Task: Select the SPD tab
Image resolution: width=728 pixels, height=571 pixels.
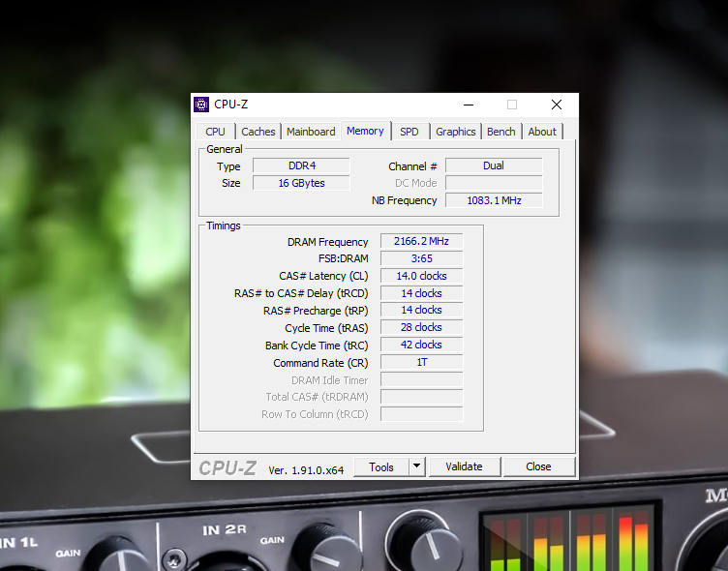Action: 409,132
